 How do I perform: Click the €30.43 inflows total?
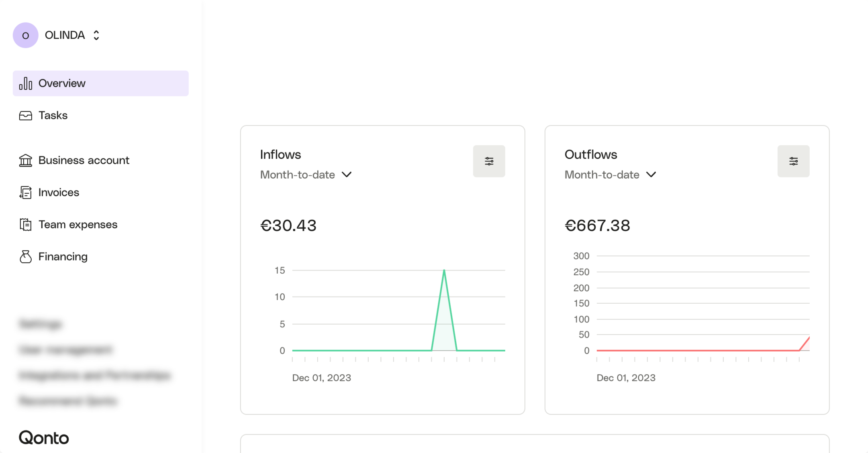[288, 225]
